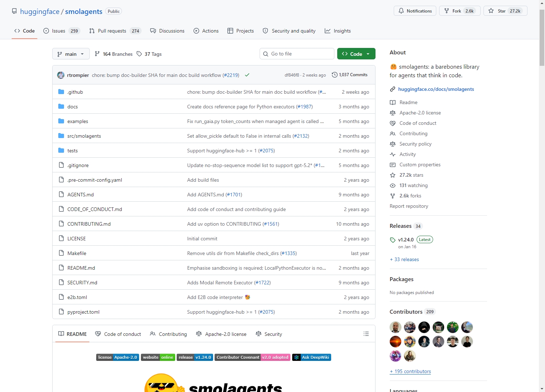Image resolution: width=545 pixels, height=392 pixels.
Task: Click the e2b.toml file icon
Action: 61,297
